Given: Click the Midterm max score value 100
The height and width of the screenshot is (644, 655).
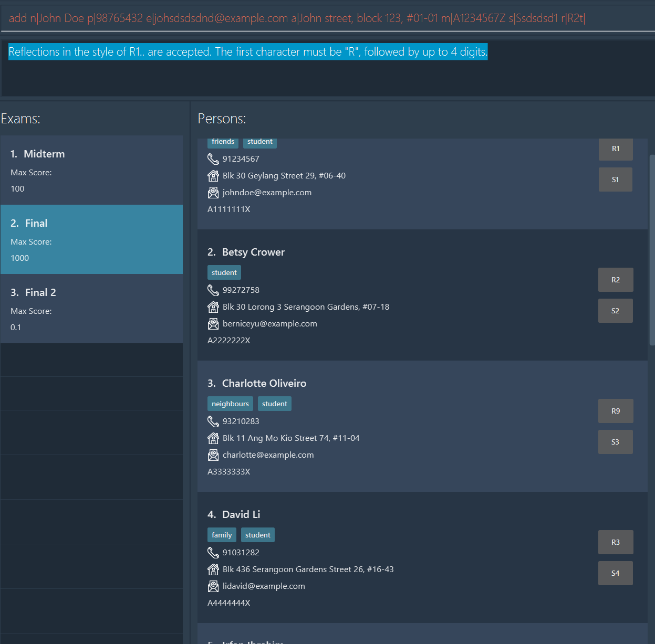Looking at the screenshot, I should (x=17, y=189).
